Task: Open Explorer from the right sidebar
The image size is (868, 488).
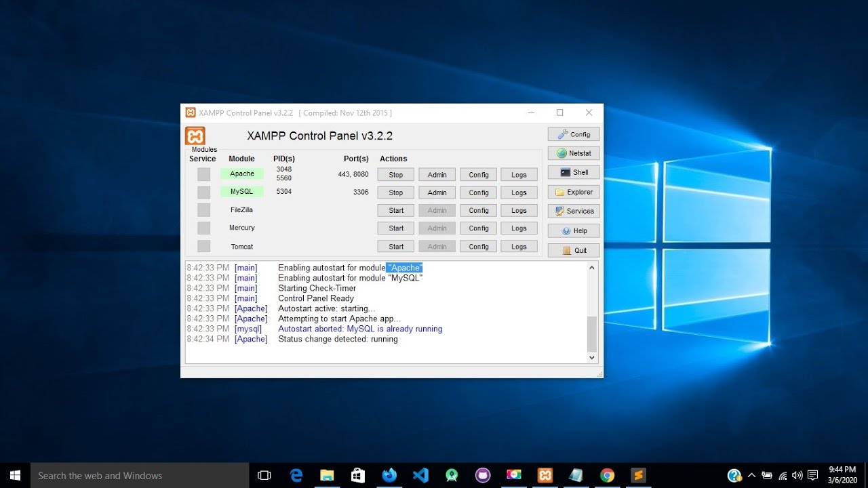Action: [x=574, y=192]
